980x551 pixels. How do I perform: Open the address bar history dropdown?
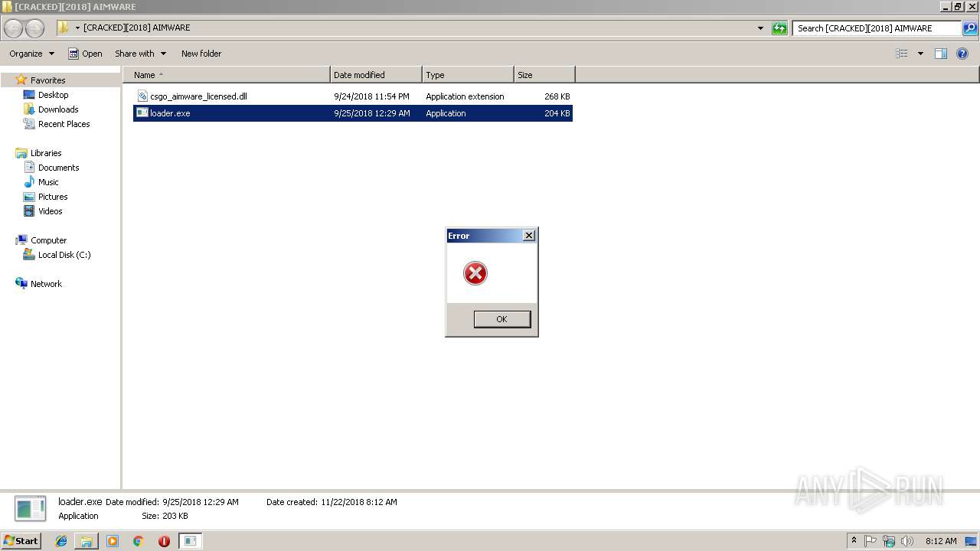760,28
